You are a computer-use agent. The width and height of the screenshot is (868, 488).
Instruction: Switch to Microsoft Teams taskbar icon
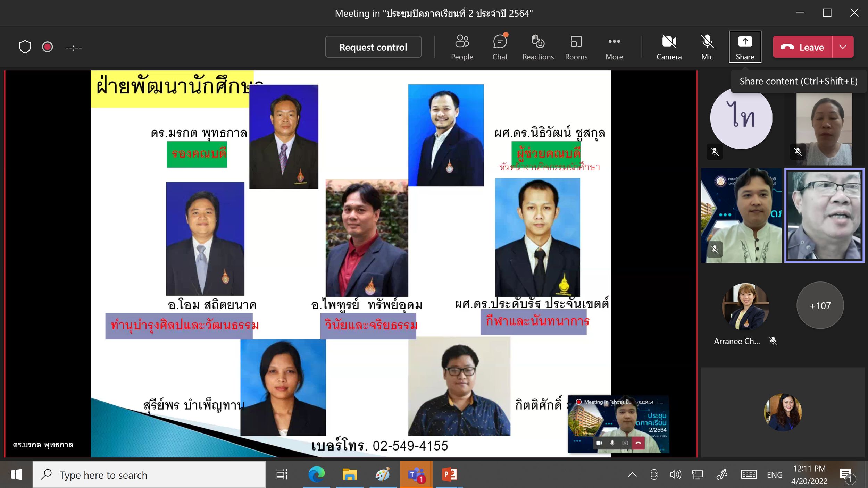point(416,475)
